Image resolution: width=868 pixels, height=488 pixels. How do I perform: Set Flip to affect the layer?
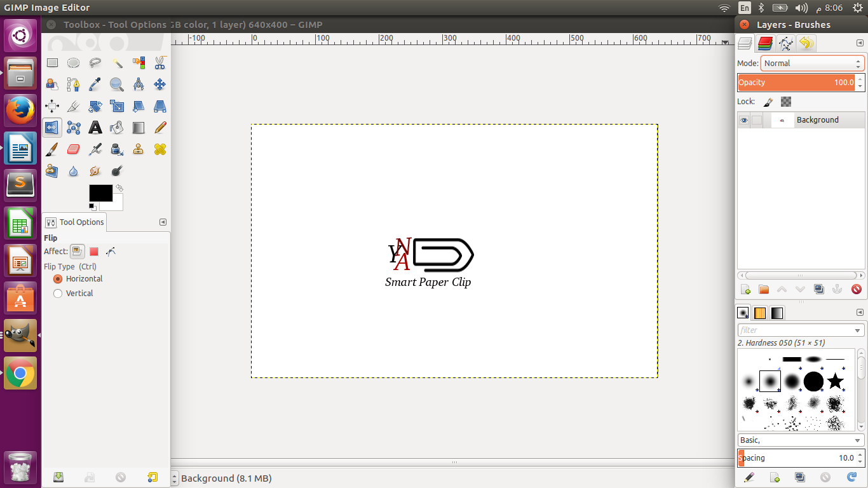77,252
